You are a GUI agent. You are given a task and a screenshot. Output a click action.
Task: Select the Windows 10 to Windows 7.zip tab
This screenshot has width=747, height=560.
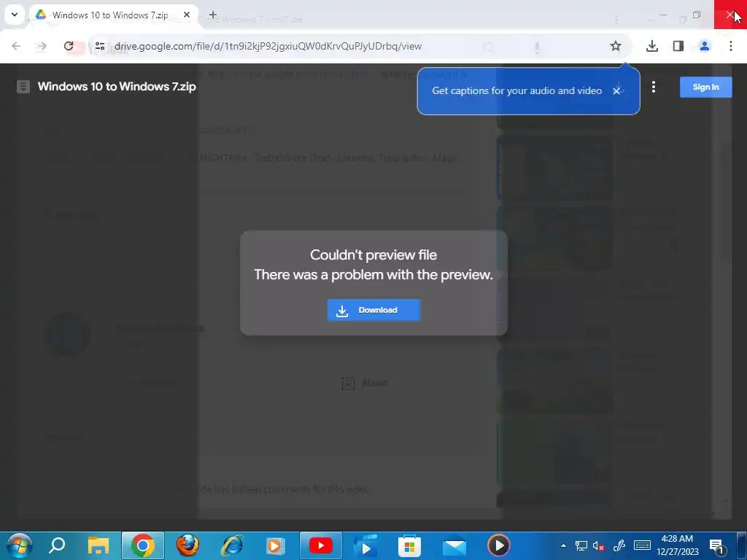click(x=109, y=15)
